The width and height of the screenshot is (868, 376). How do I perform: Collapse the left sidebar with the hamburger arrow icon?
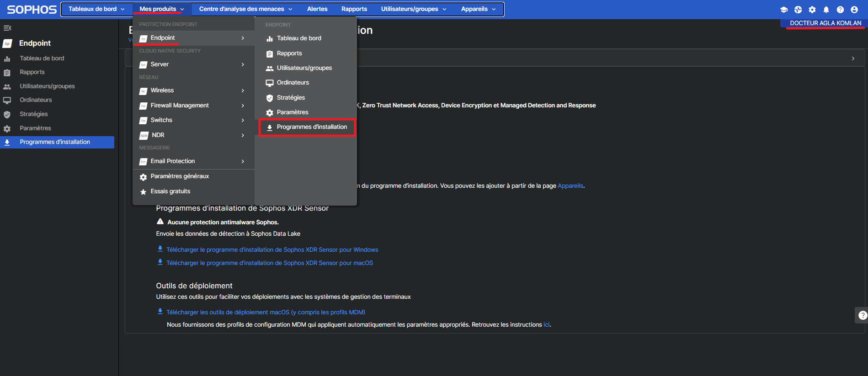[x=7, y=28]
